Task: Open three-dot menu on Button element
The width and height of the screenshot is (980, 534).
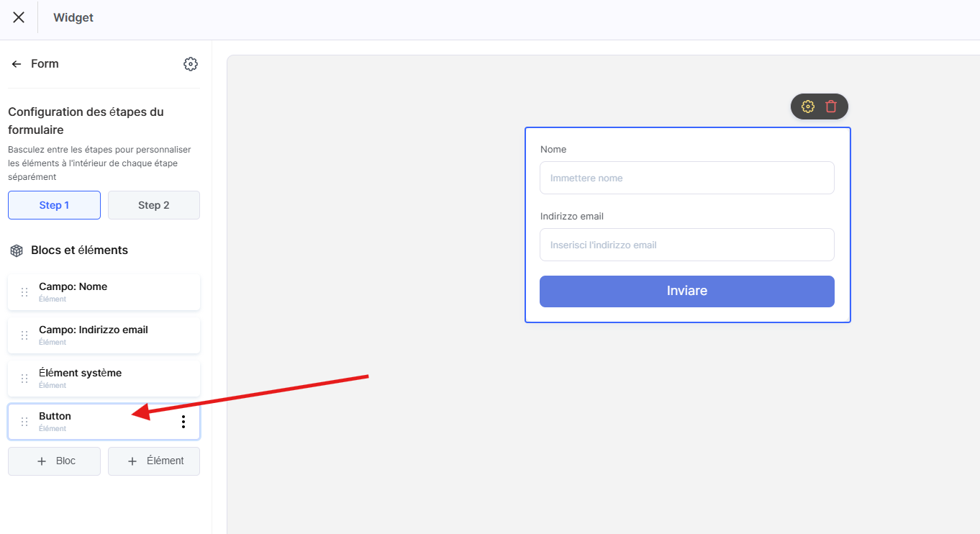Action: coord(183,422)
